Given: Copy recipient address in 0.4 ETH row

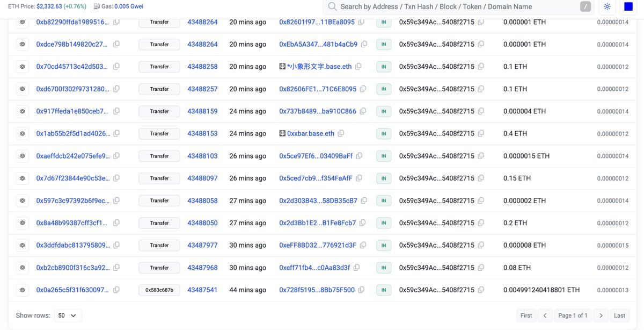Looking at the screenshot, I should tap(481, 133).
